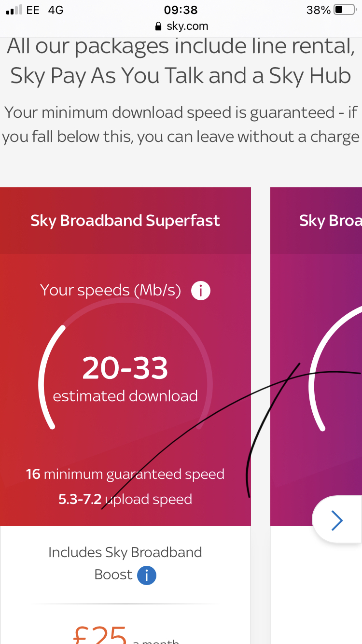Tap the minimum guaranteed speed guarantee text
The height and width of the screenshot is (644, 362).
coord(125,474)
